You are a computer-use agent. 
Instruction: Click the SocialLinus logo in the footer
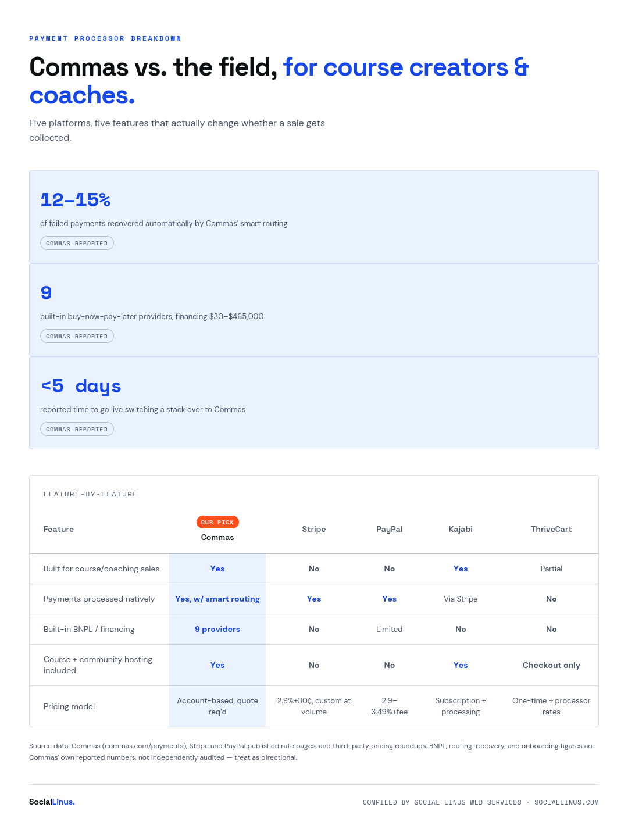coord(52,802)
